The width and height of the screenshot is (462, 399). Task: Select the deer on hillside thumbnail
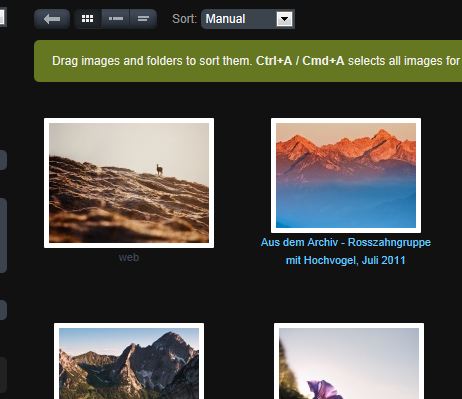[129, 183]
